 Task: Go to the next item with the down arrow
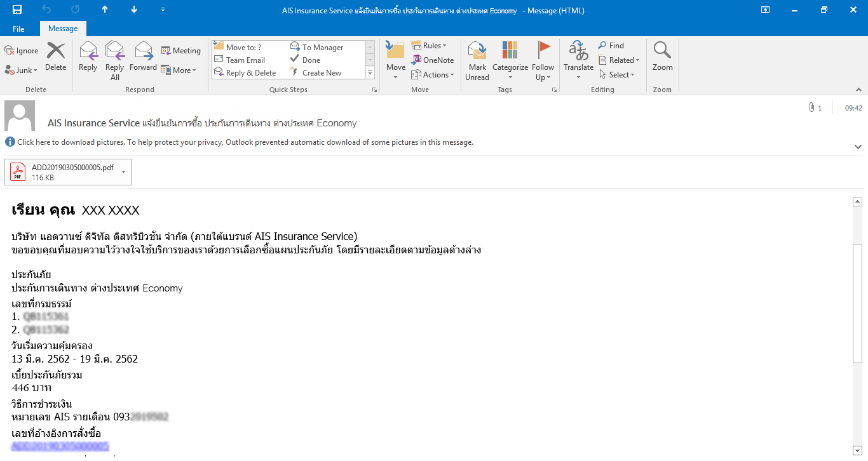point(133,10)
